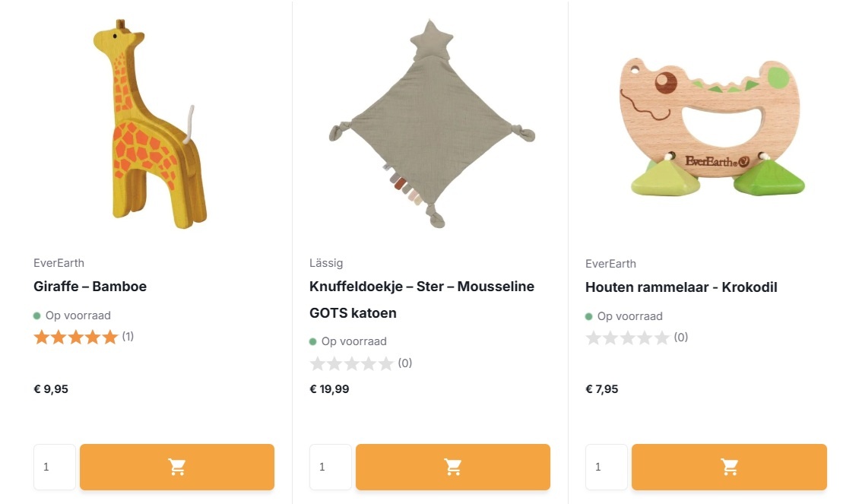Focus the quantity field for Krokodil rattle
The width and height of the screenshot is (843, 504).
click(x=607, y=467)
